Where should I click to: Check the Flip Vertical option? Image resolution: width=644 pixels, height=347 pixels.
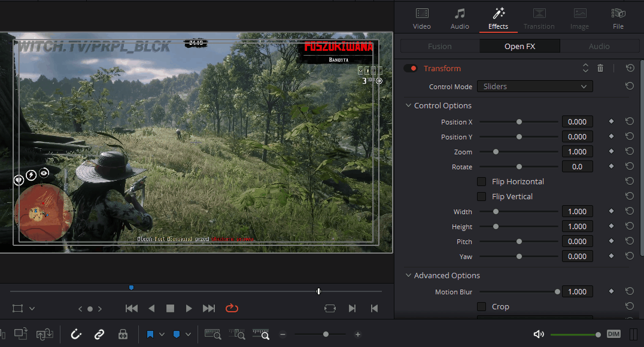(x=481, y=197)
